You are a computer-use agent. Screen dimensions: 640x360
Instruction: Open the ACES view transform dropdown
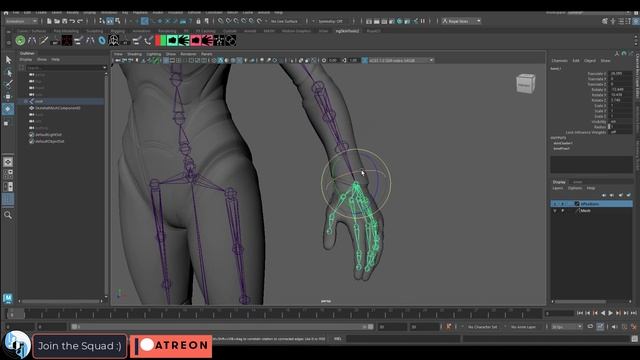pos(401,60)
